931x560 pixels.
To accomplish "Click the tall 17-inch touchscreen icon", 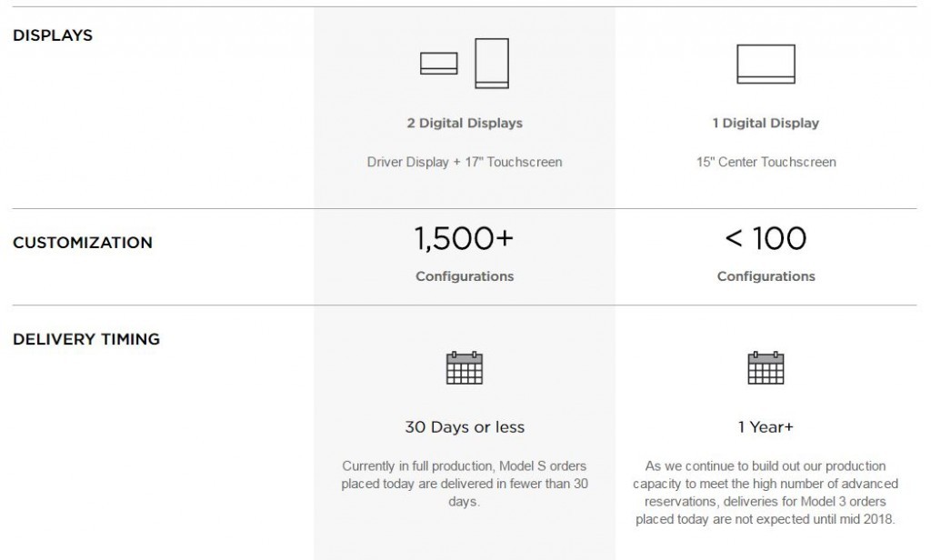I will 492,64.
